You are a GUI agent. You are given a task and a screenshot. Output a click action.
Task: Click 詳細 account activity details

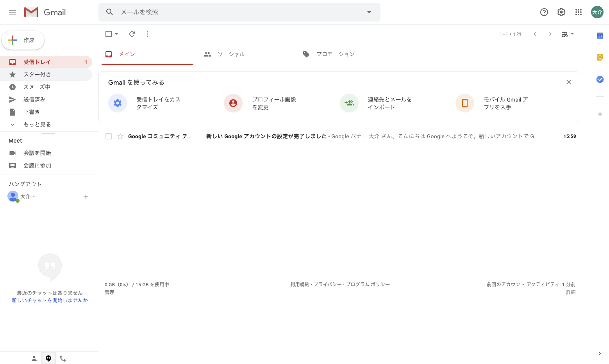571,292
